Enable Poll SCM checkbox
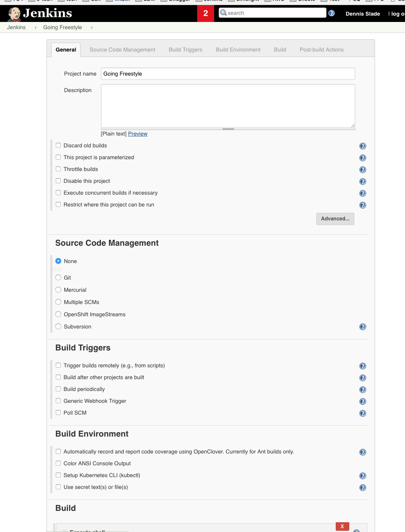The height and width of the screenshot is (532, 405). [x=58, y=413]
